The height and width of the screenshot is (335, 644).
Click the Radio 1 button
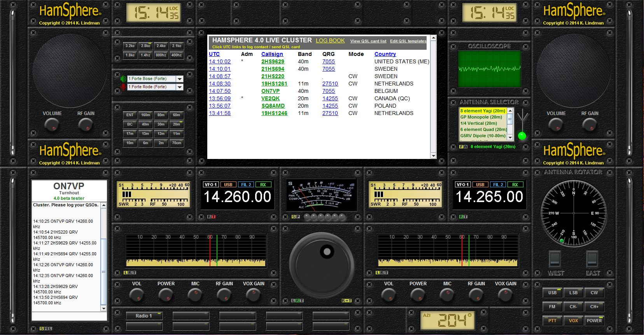(x=143, y=316)
